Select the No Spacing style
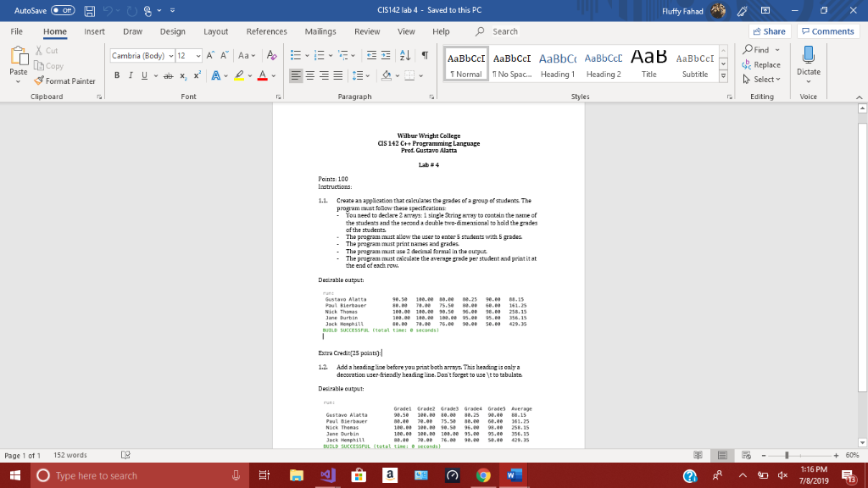This screenshot has width=868, height=488. (512, 64)
